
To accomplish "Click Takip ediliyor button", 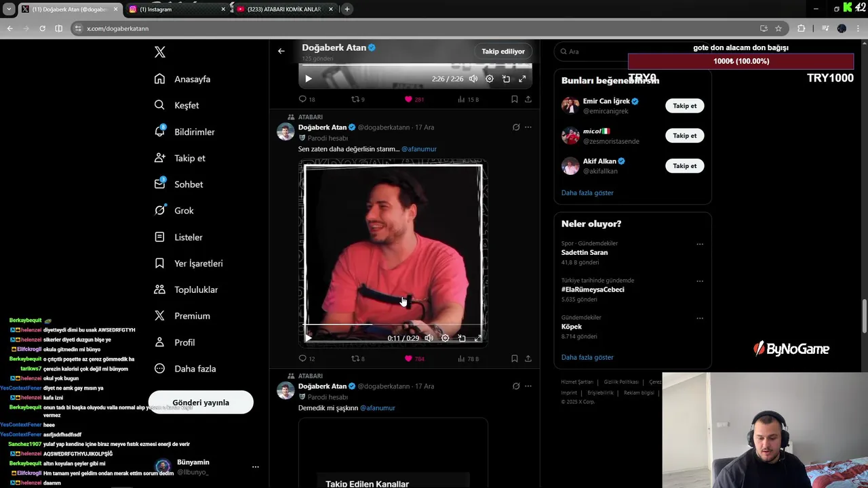I will coord(503,52).
